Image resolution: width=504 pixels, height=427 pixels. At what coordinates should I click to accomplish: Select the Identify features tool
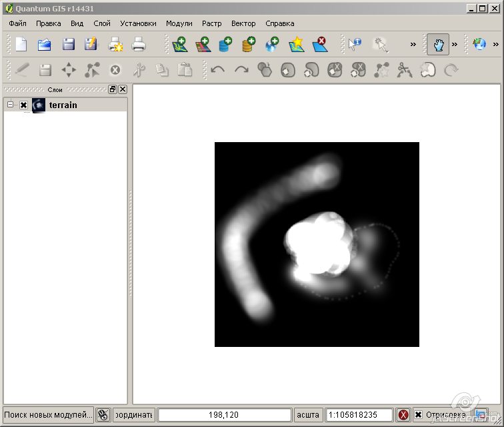[x=355, y=44]
